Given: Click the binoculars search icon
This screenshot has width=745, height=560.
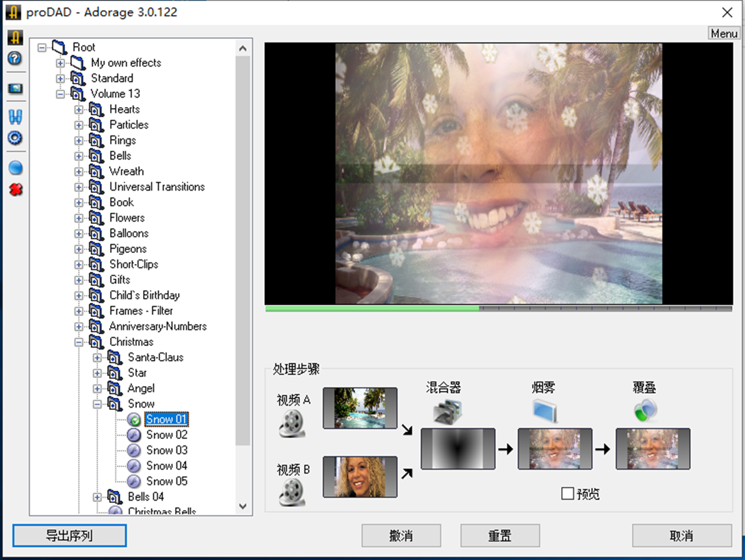Looking at the screenshot, I should coord(16,116).
